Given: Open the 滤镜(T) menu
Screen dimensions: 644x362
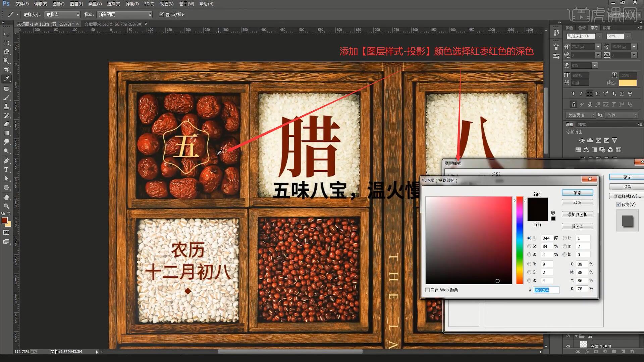Looking at the screenshot, I should [132, 4].
